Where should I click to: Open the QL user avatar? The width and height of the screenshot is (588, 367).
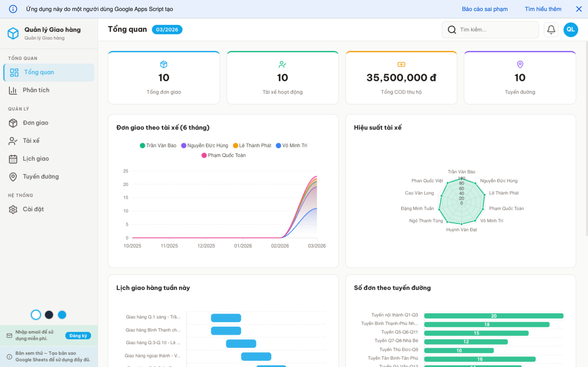coord(570,30)
